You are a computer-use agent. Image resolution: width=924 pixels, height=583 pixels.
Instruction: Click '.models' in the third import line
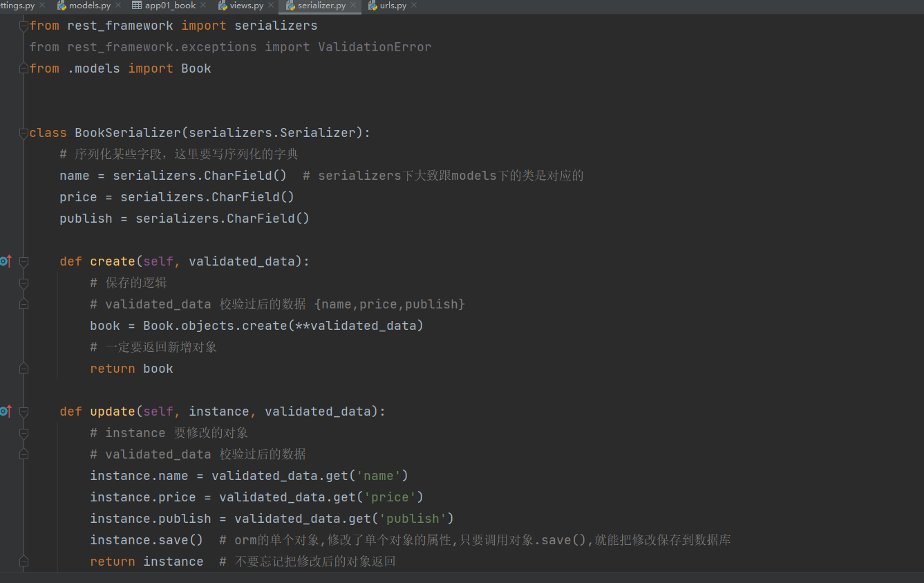pos(94,68)
